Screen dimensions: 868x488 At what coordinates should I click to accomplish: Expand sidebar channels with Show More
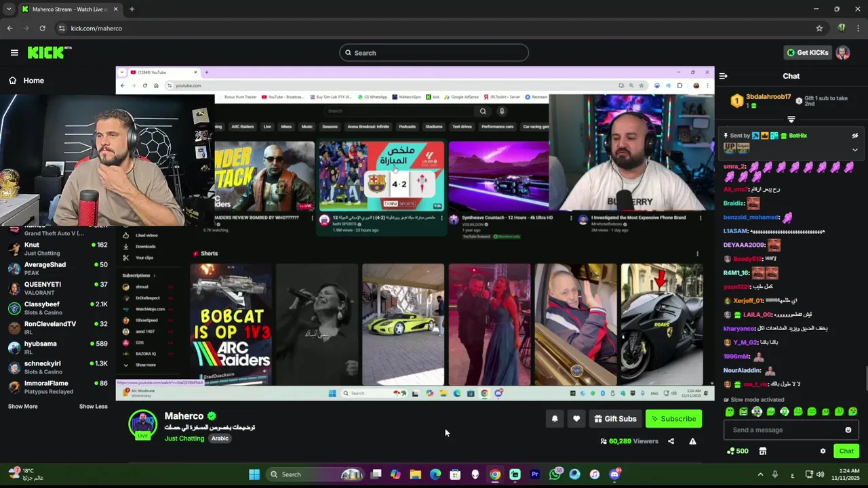click(x=23, y=407)
